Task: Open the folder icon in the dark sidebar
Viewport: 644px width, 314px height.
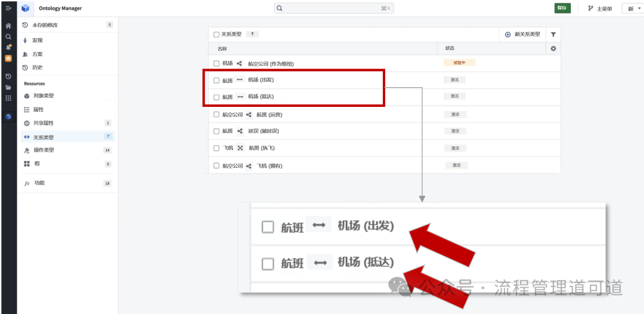Action: 8,87
